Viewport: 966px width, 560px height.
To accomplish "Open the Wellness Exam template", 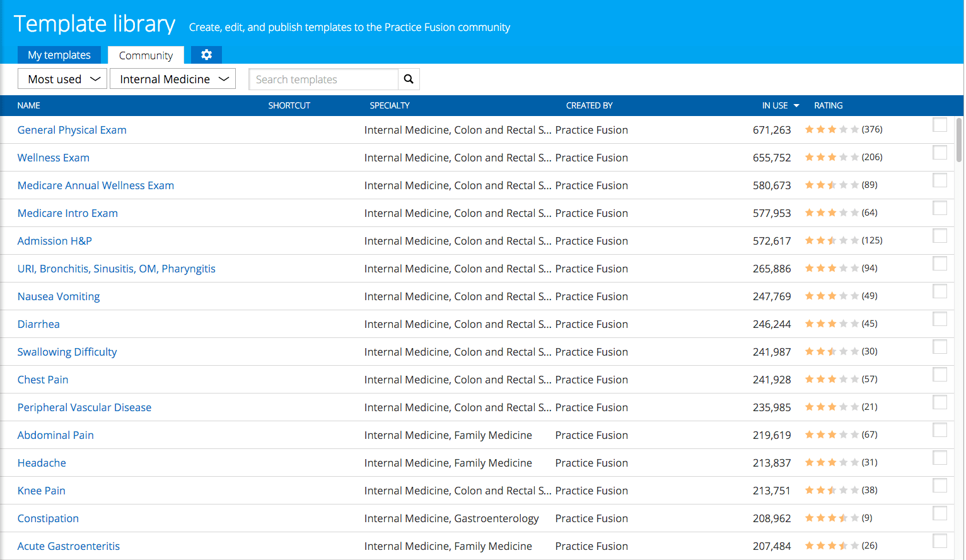I will pos(54,158).
